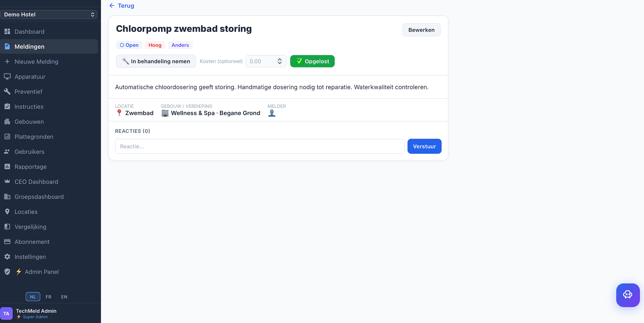Switch language to FR
The width and height of the screenshot is (644, 323).
(48, 297)
